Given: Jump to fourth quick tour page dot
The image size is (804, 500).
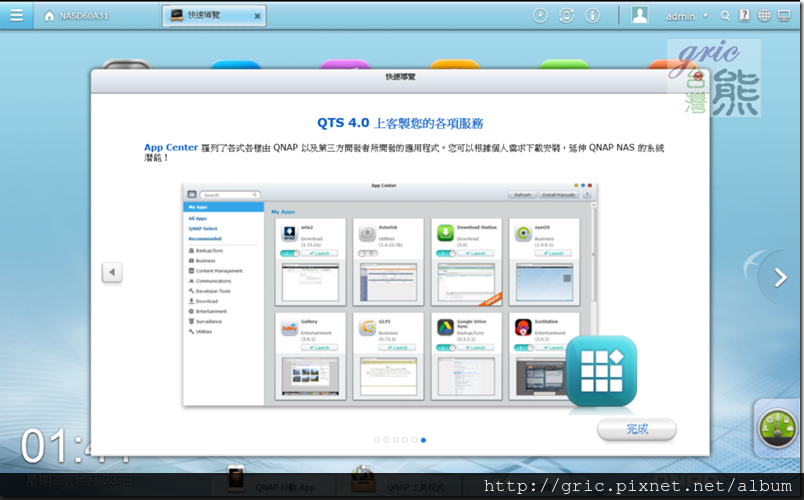Looking at the screenshot, I should (405, 440).
